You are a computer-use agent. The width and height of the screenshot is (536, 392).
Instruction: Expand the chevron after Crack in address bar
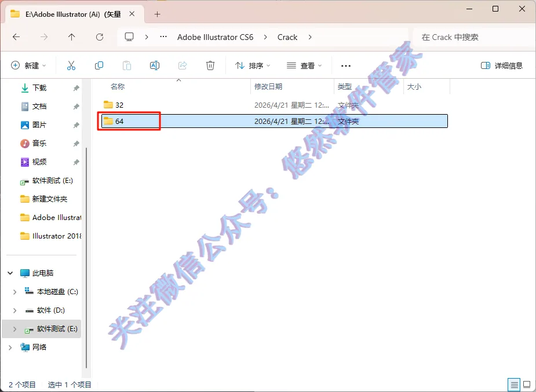point(309,37)
